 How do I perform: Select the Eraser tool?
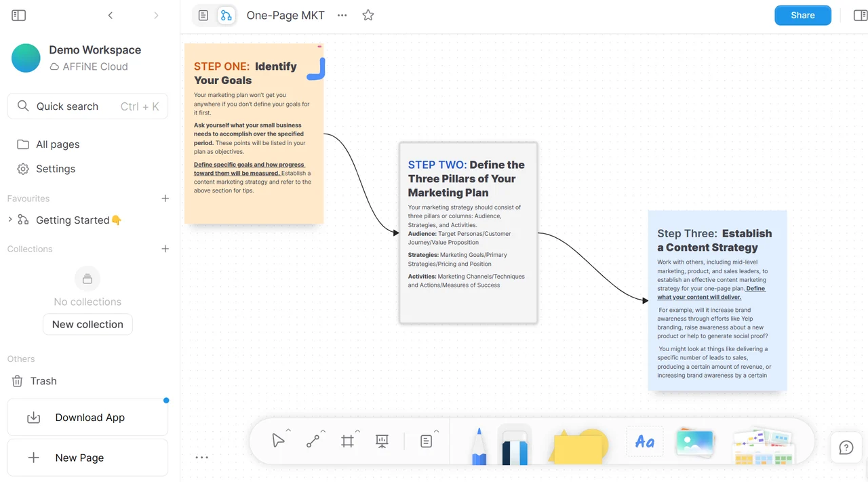[x=515, y=445]
